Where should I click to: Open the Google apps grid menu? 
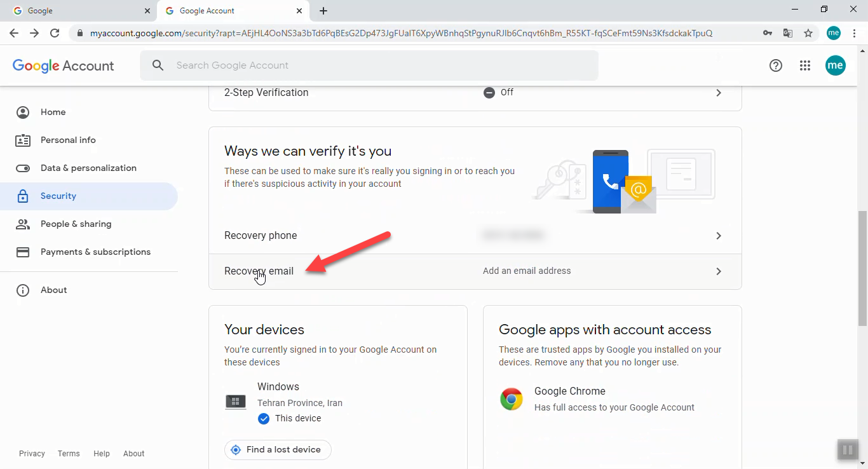point(805,65)
